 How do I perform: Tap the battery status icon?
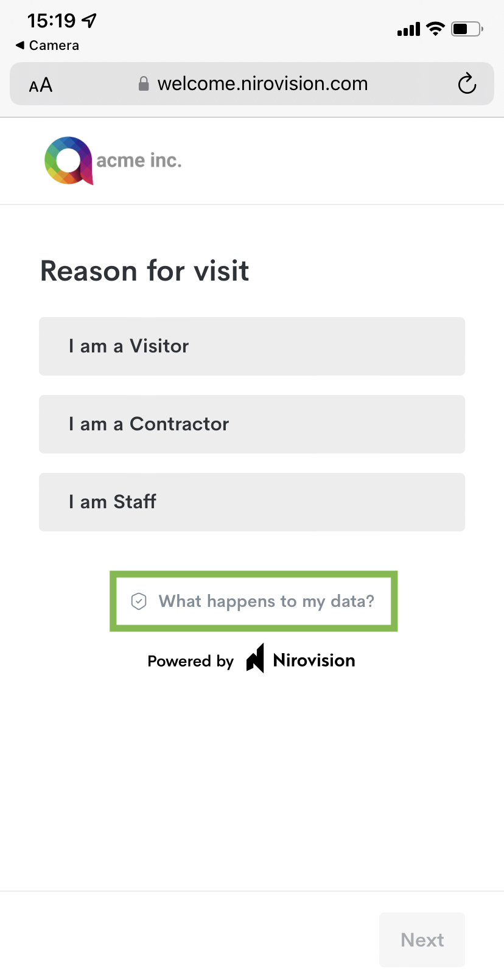[467, 29]
